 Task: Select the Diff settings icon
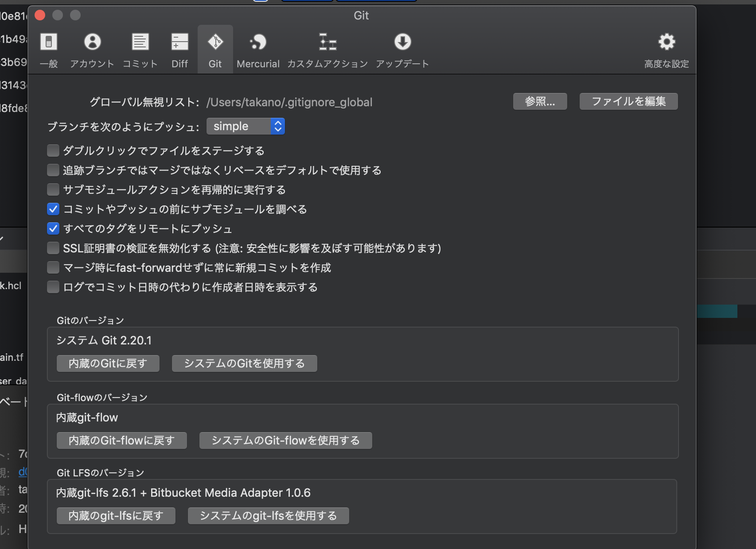179,49
